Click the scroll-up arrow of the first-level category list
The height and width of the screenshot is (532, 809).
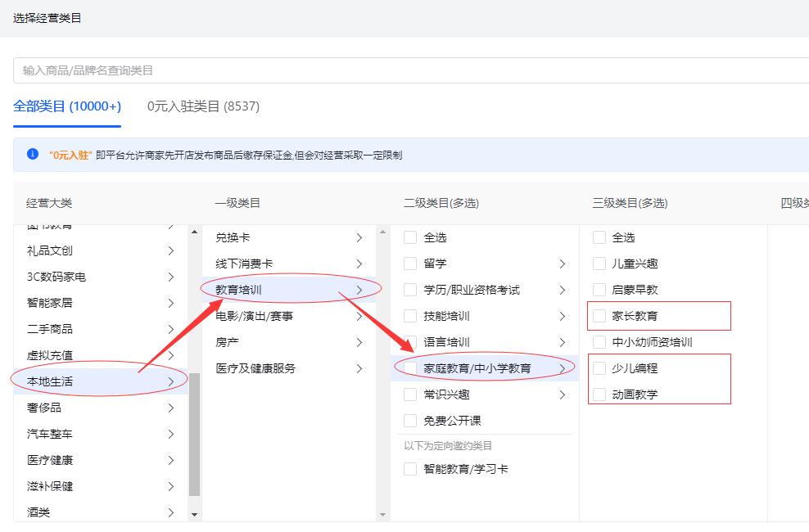(x=382, y=232)
